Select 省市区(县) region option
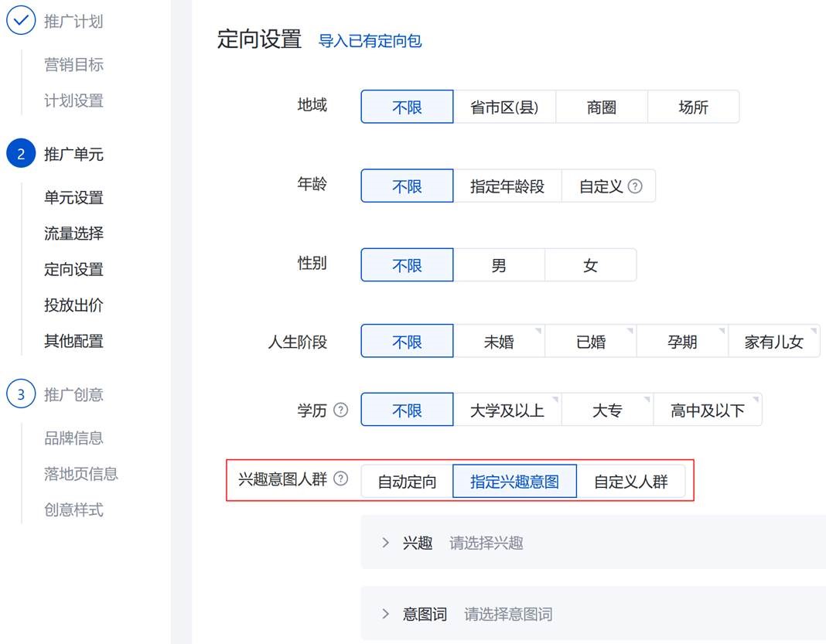The width and height of the screenshot is (826, 644). (x=503, y=107)
